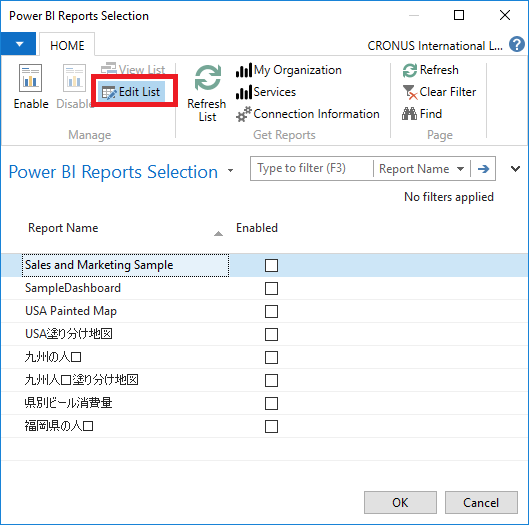Apply filter with the blue arrow
Screen dimensions: 529x525
click(x=483, y=168)
